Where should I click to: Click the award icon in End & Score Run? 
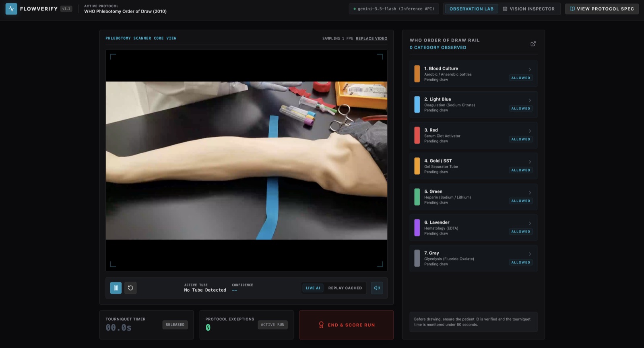321,325
